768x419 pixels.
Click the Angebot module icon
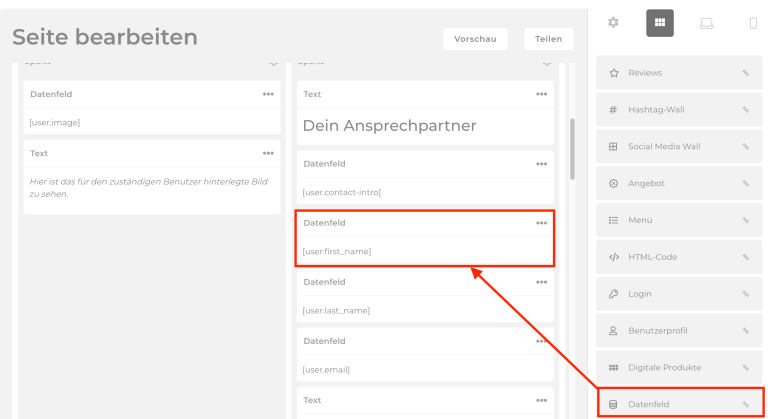coord(614,183)
